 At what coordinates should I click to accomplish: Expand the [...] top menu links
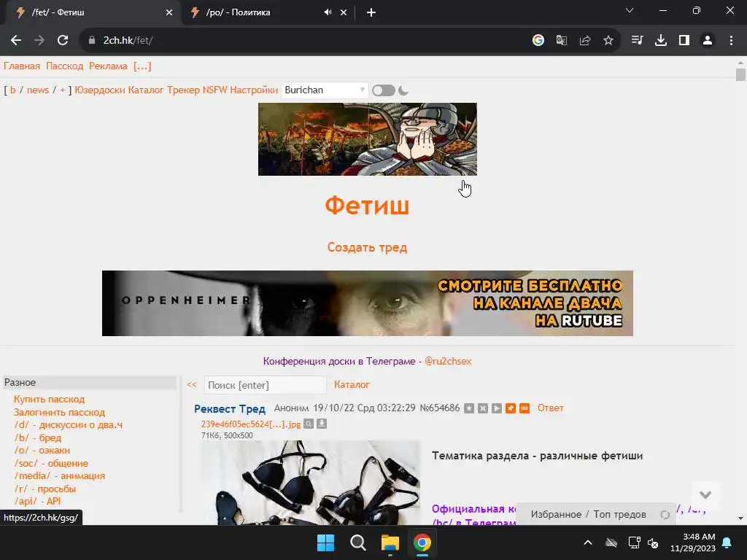tap(142, 66)
